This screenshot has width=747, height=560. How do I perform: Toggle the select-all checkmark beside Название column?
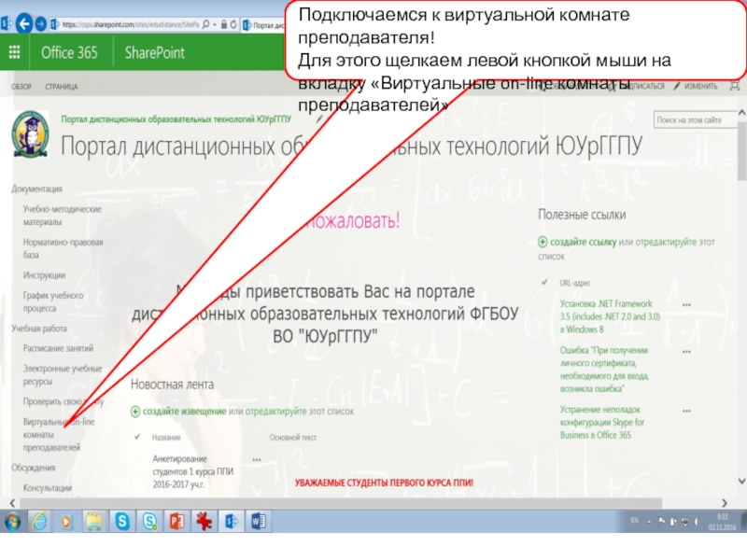pyautogui.click(x=138, y=436)
